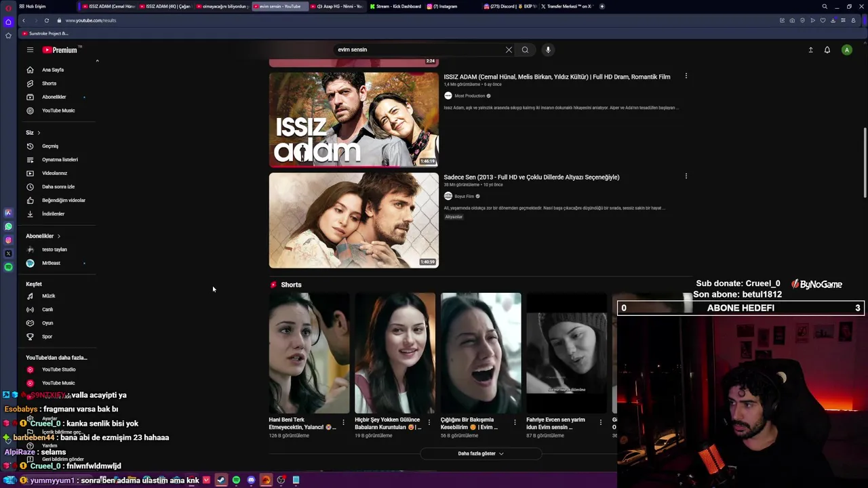Open Oyun gaming section

tap(47, 323)
